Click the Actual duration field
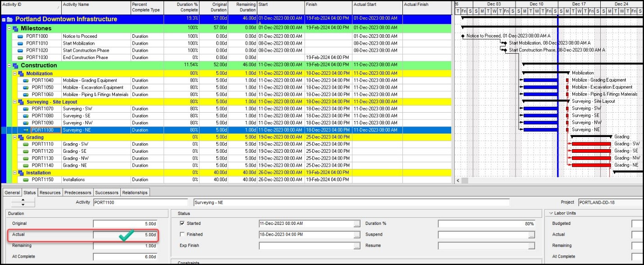The image size is (644, 265). coord(125,235)
